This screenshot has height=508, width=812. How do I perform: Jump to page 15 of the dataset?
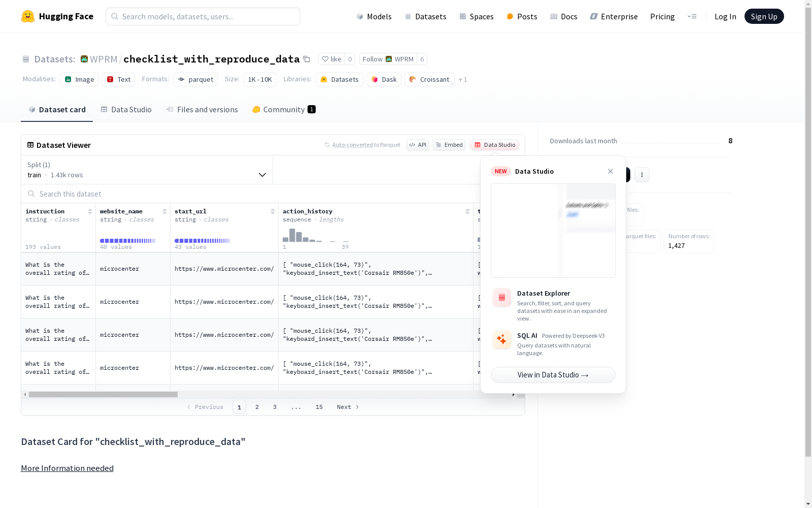(x=319, y=407)
